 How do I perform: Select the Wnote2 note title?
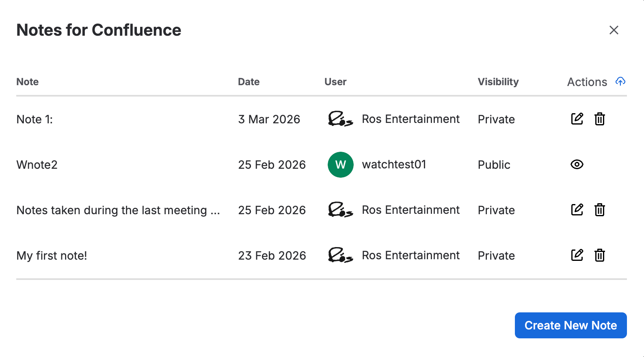[37, 165]
